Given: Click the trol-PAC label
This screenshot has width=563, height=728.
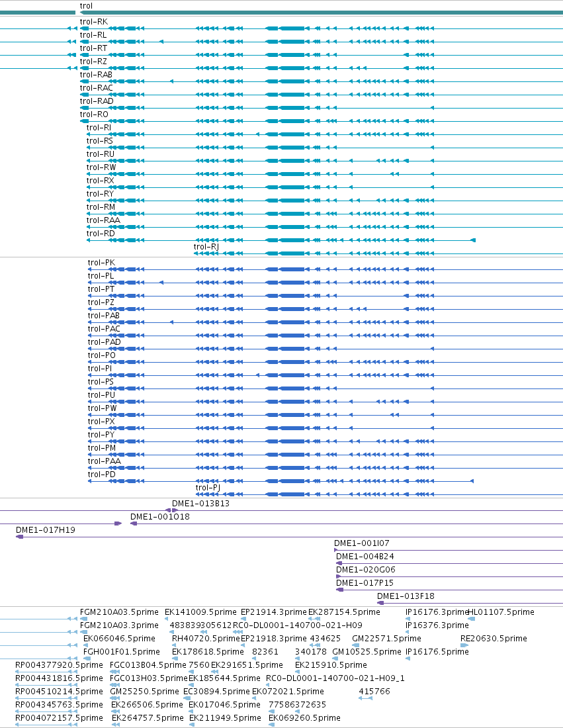Looking at the screenshot, I should 104,329.
